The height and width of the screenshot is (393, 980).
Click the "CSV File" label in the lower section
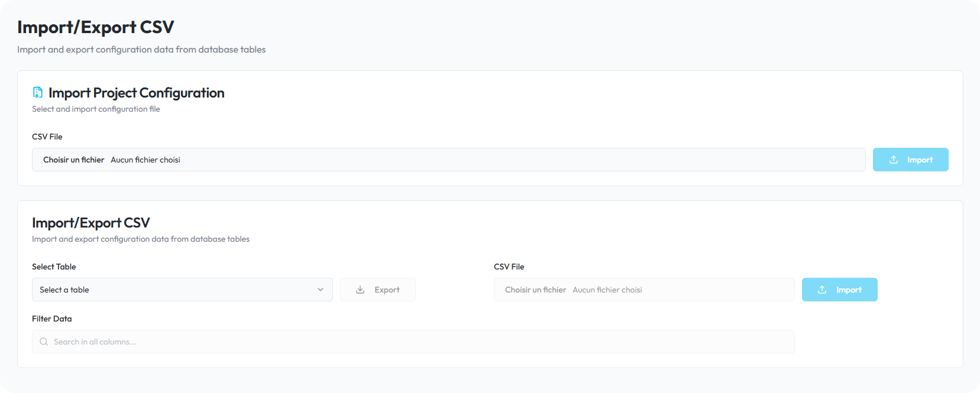pyautogui.click(x=509, y=267)
